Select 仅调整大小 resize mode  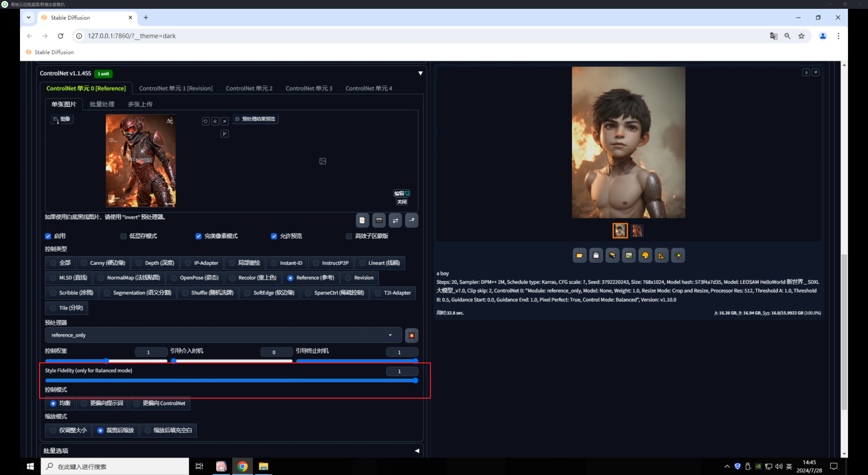tap(68, 430)
